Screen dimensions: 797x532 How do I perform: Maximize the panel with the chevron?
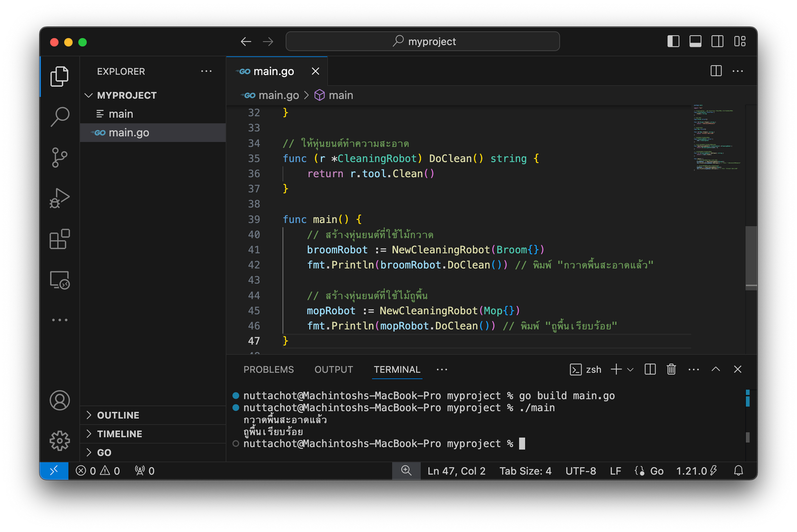pyautogui.click(x=716, y=369)
